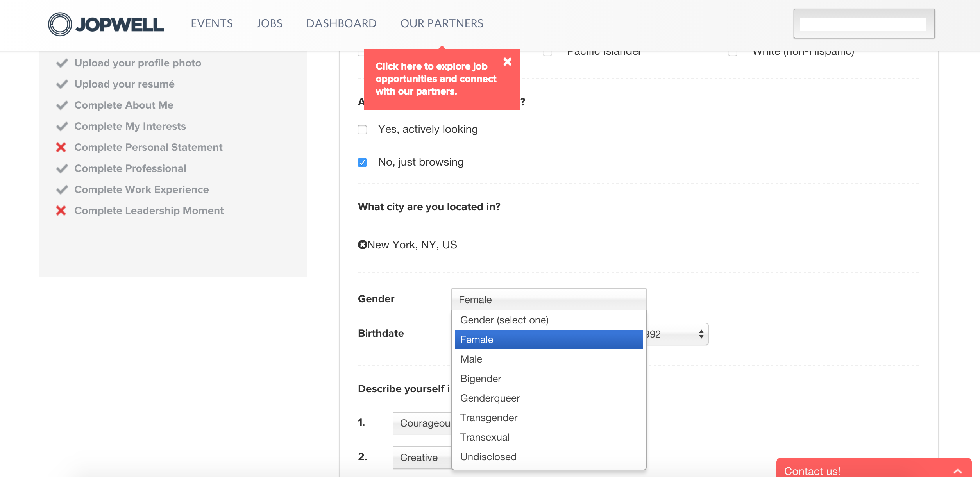The width and height of the screenshot is (980, 477).
Task: Click the Jopwell circular logo icon
Action: click(60, 24)
